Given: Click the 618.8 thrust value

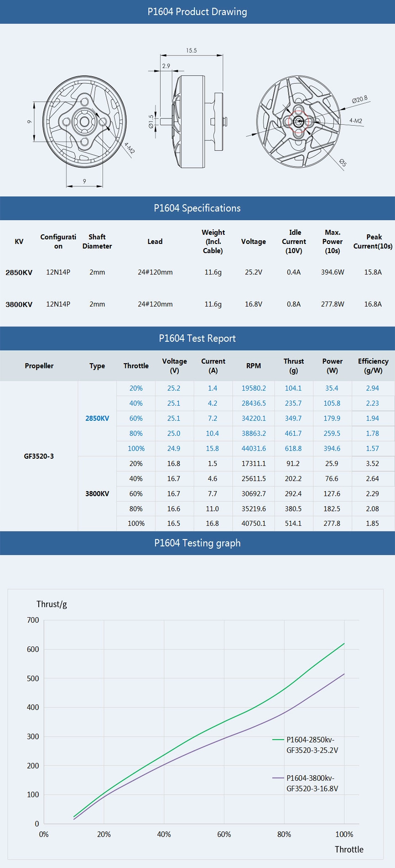Looking at the screenshot, I should coord(294,449).
